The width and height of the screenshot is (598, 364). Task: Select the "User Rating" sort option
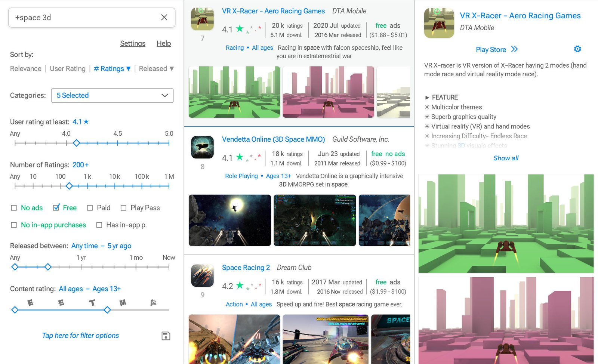tap(68, 68)
